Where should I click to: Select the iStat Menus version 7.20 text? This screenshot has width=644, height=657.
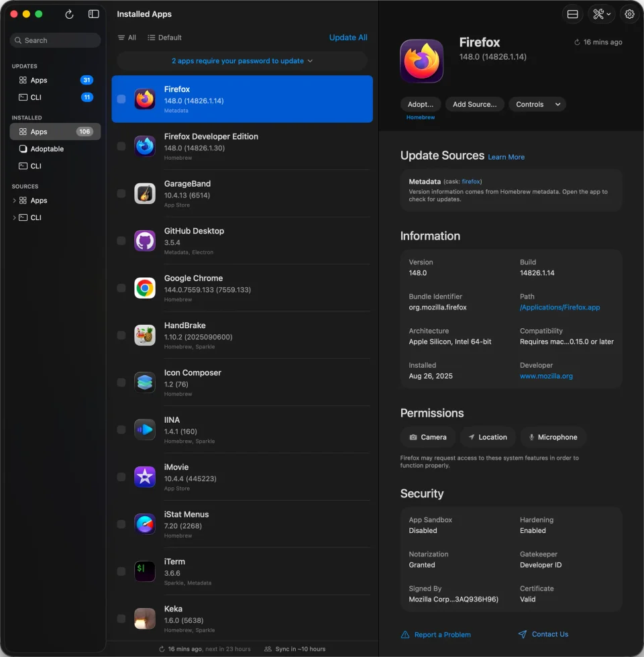pos(183,526)
